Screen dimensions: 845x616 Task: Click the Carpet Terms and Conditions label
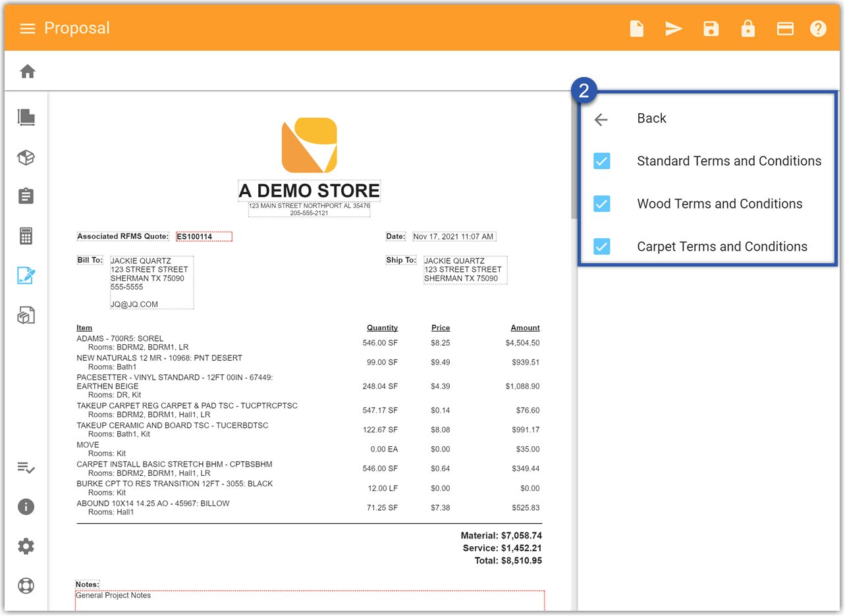tap(722, 247)
